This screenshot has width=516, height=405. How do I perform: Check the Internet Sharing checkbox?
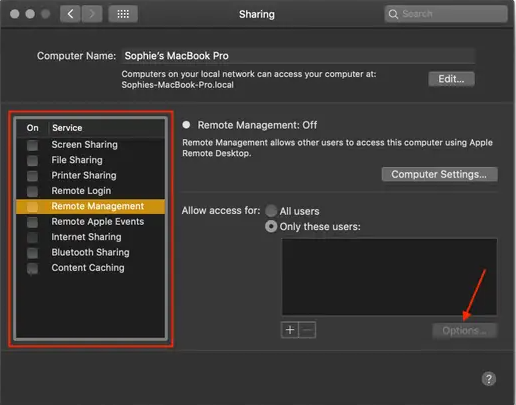click(32, 237)
